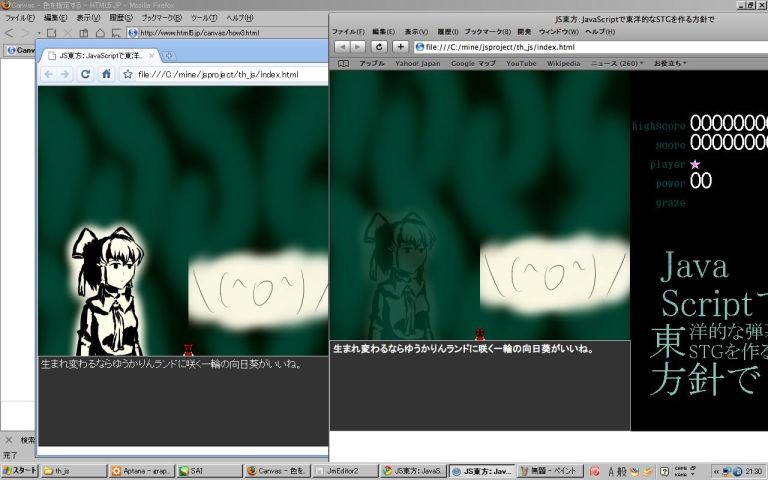
Task: Open Firefox's ファイル(F) menu
Action: point(20,18)
